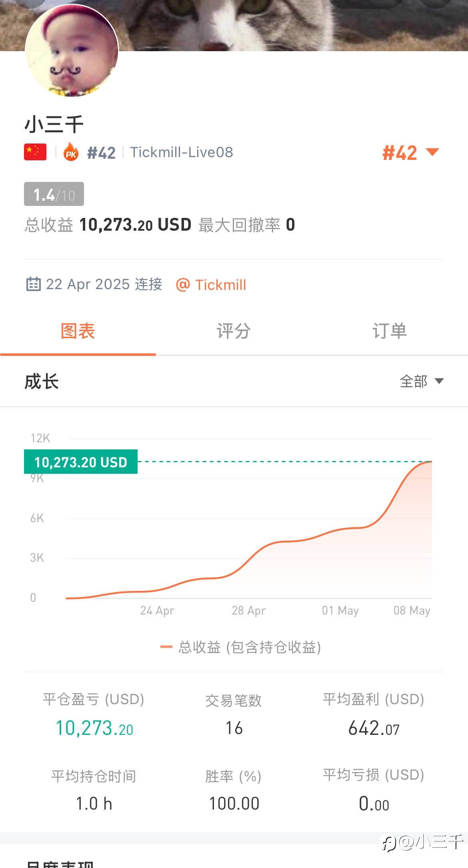
Task: Tap the gray #42 rank label
Action: pyautogui.click(x=101, y=152)
